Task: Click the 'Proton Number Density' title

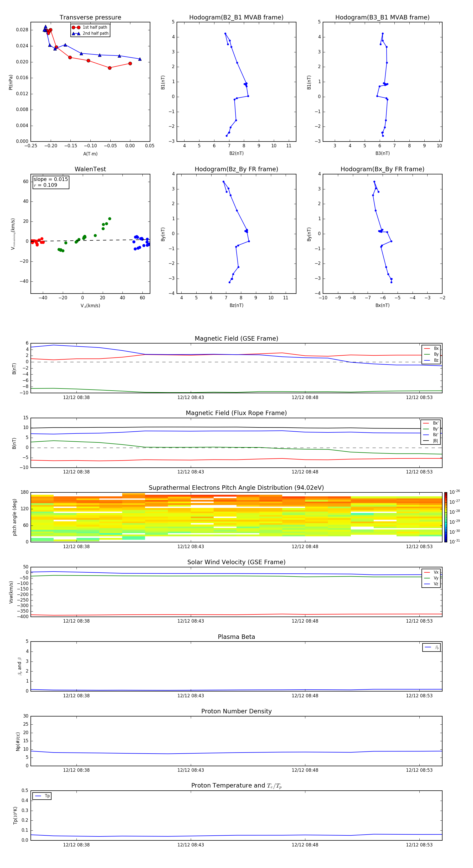Action: 236,712
